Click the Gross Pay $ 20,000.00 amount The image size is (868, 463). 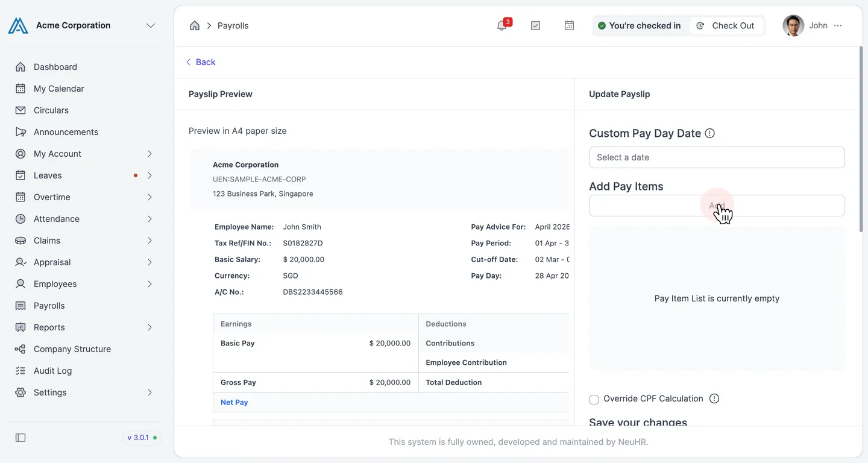390,382
